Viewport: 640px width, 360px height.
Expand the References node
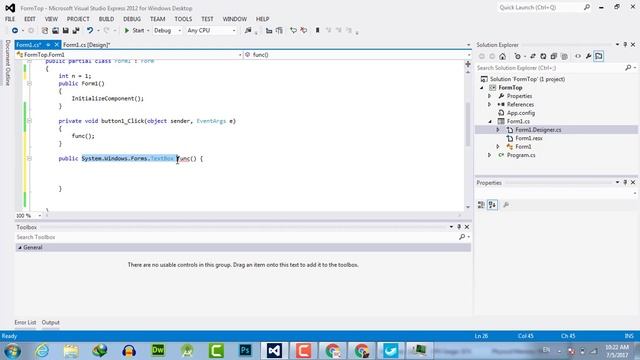490,104
